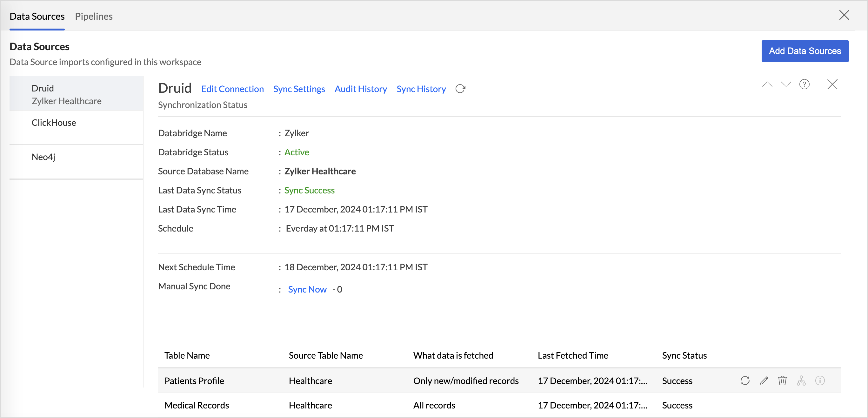Viewport: 868px width, 418px height.
Task: View Patients Profile table dependencies icon
Action: pyautogui.click(x=801, y=381)
